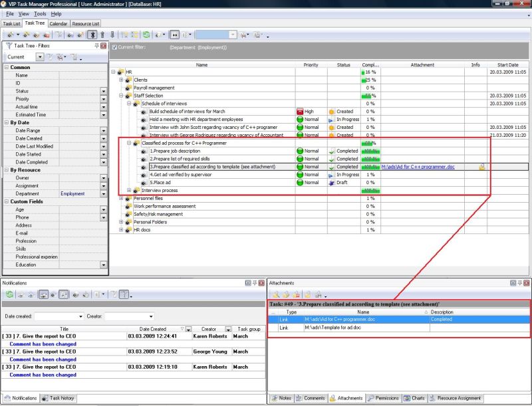532x406 pixels.
Task: Expand the Interview process tree node
Action: coord(130,191)
